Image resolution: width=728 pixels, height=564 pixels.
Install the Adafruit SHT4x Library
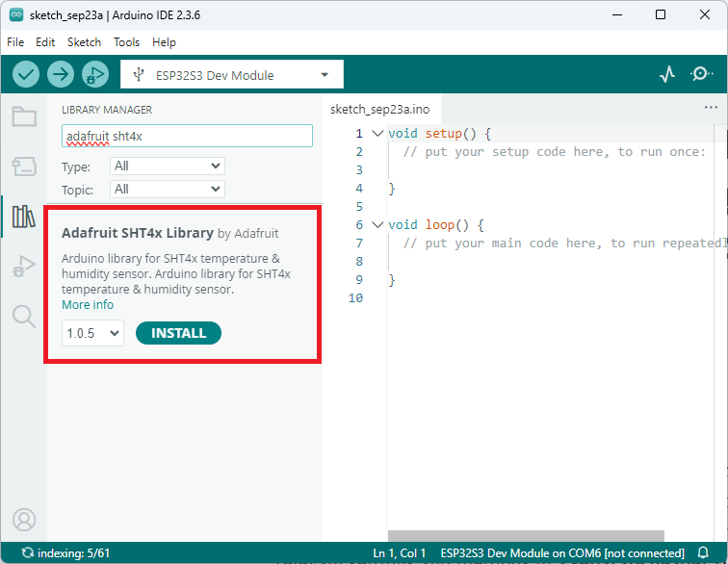[x=178, y=333]
